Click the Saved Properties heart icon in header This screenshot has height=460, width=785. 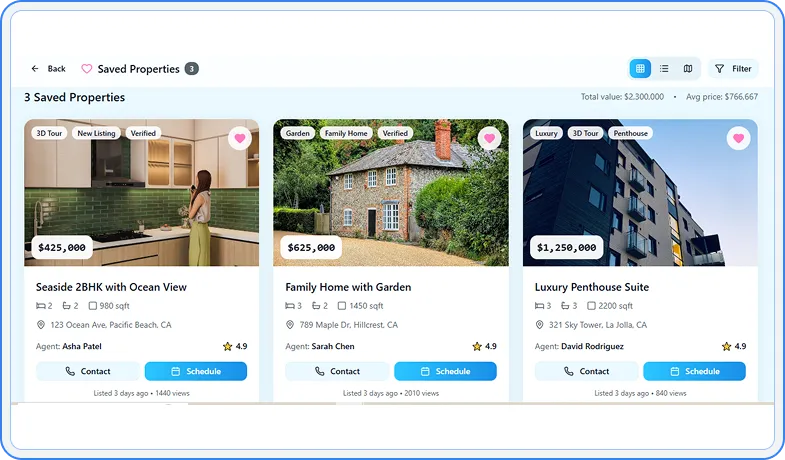(87, 69)
